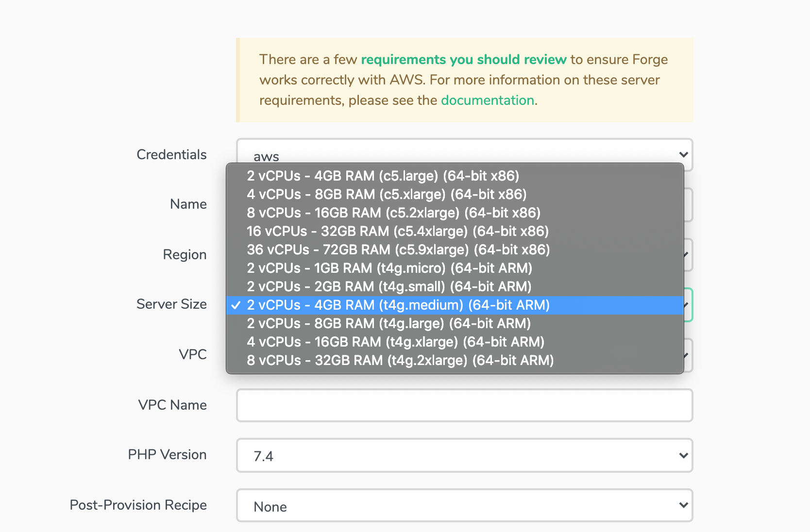Open the documentation link

(x=488, y=100)
